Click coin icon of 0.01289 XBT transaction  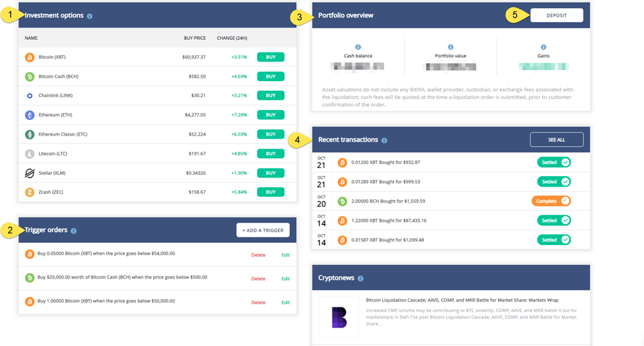point(342,181)
